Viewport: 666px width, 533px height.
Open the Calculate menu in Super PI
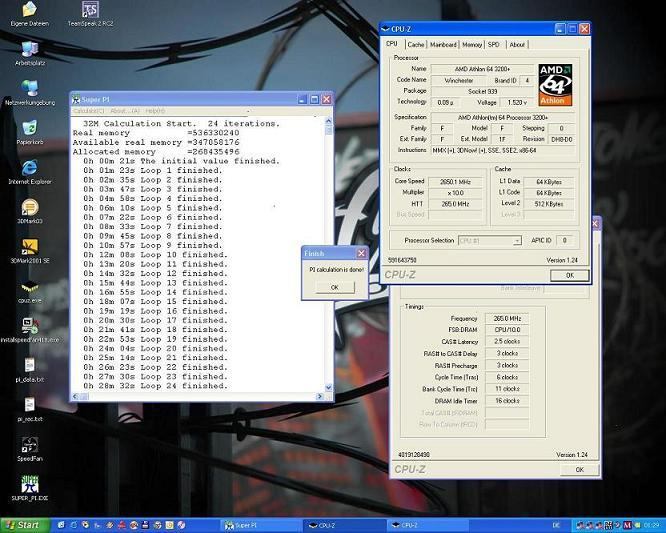(88, 111)
